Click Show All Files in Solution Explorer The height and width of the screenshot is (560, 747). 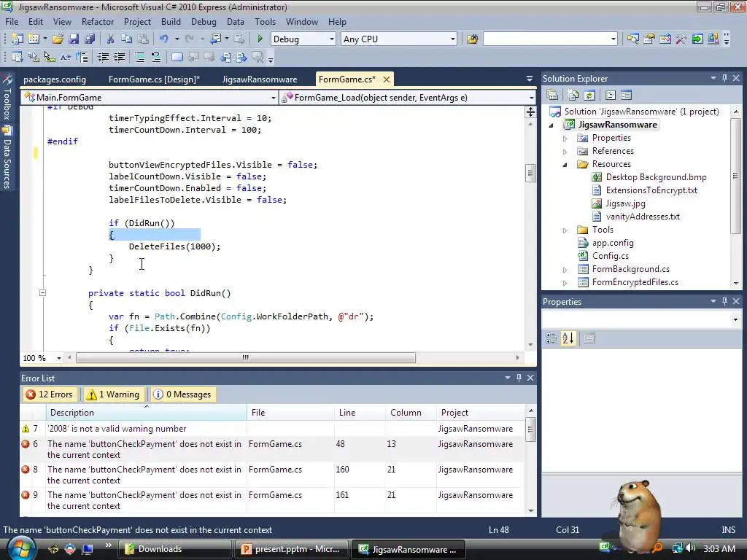click(x=573, y=96)
